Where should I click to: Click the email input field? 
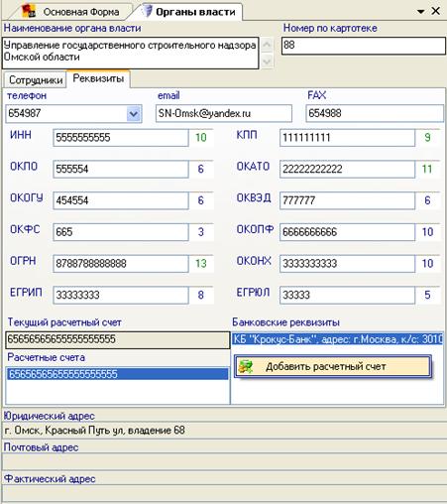[224, 113]
